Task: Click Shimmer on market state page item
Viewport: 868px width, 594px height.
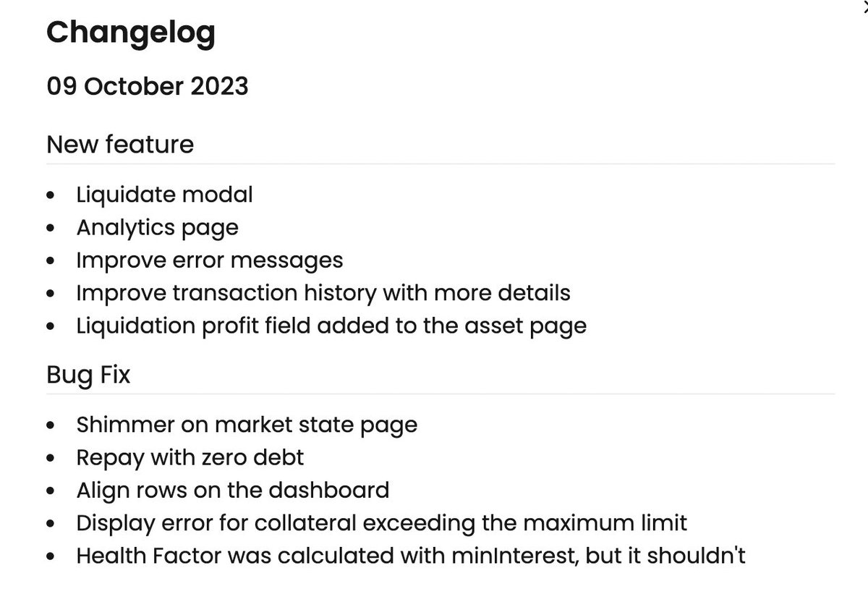Action: click(247, 425)
